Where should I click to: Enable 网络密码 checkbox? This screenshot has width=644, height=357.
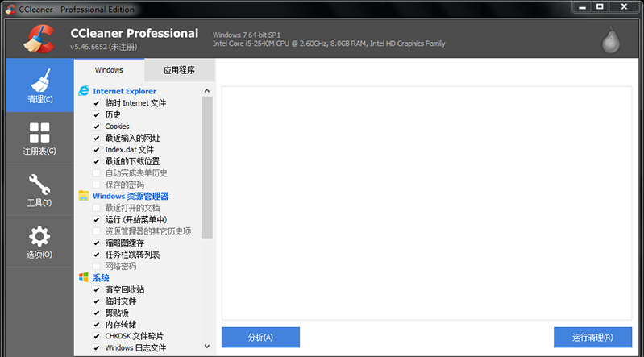[97, 266]
